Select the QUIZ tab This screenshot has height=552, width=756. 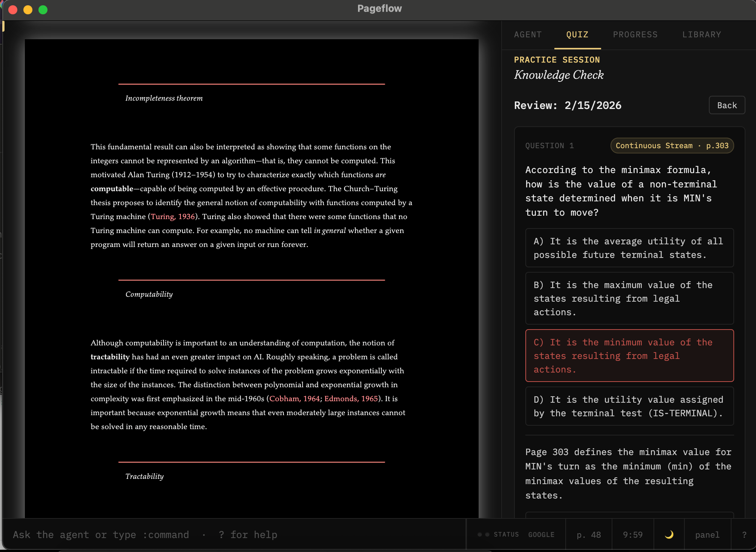pyautogui.click(x=577, y=34)
